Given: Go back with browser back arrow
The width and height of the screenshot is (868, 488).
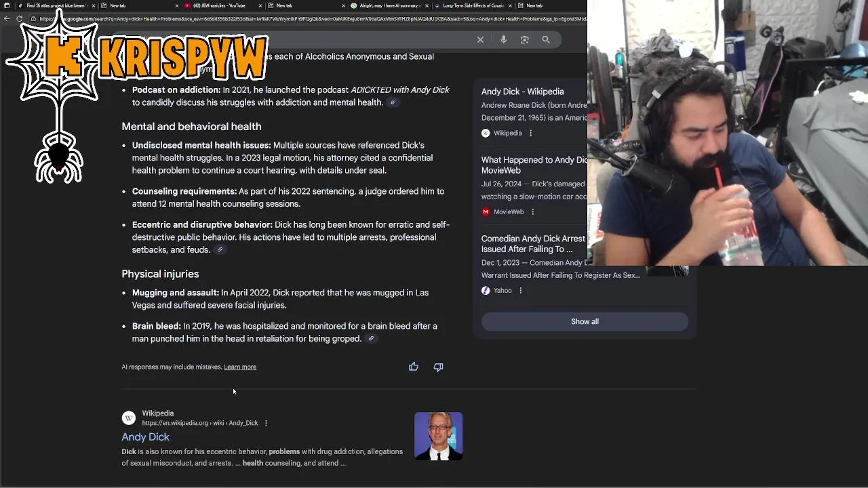Looking at the screenshot, I should [x=7, y=19].
